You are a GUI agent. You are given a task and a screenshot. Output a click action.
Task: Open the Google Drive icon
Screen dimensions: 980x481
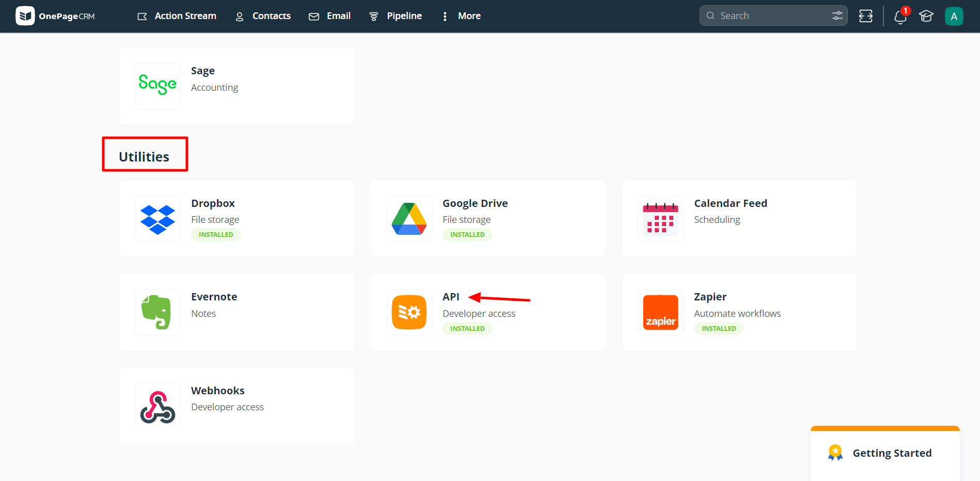tap(409, 219)
